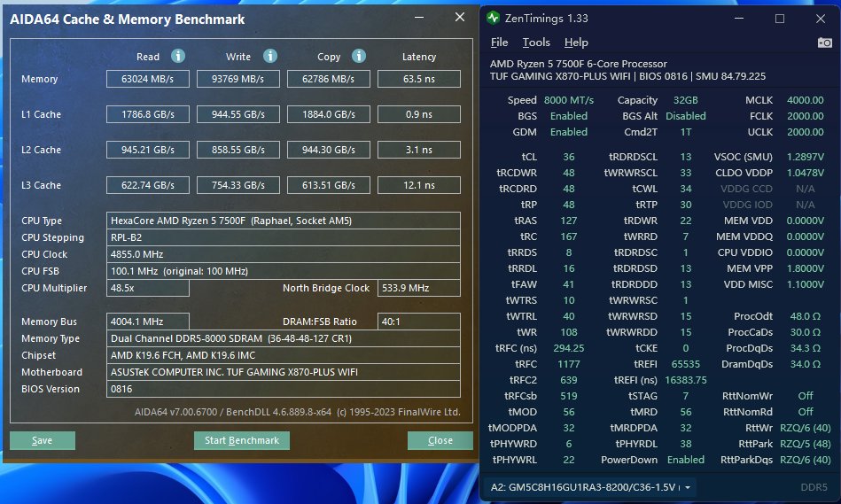
Task: Click the tRAS value 127
Action: coord(569,221)
